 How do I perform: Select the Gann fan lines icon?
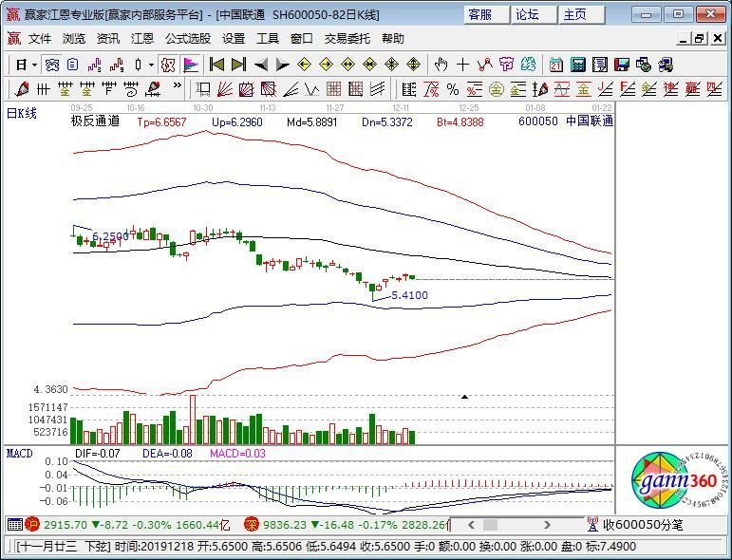pos(225,89)
